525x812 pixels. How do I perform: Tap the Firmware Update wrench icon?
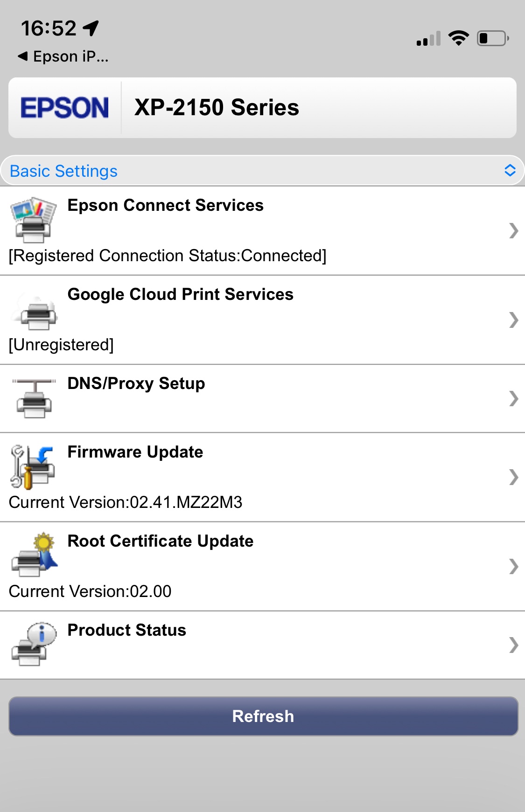pos(33,466)
